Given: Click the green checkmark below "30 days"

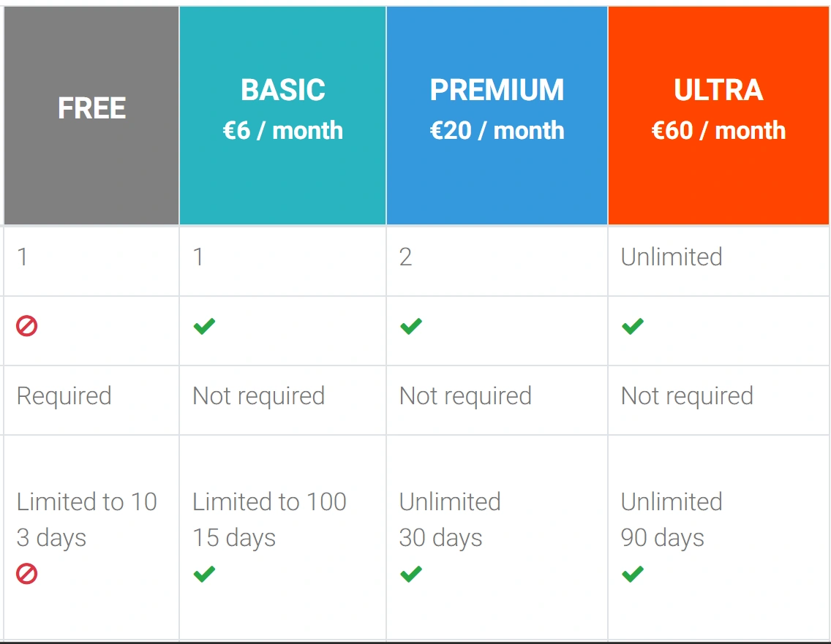Looking at the screenshot, I should pyautogui.click(x=411, y=574).
